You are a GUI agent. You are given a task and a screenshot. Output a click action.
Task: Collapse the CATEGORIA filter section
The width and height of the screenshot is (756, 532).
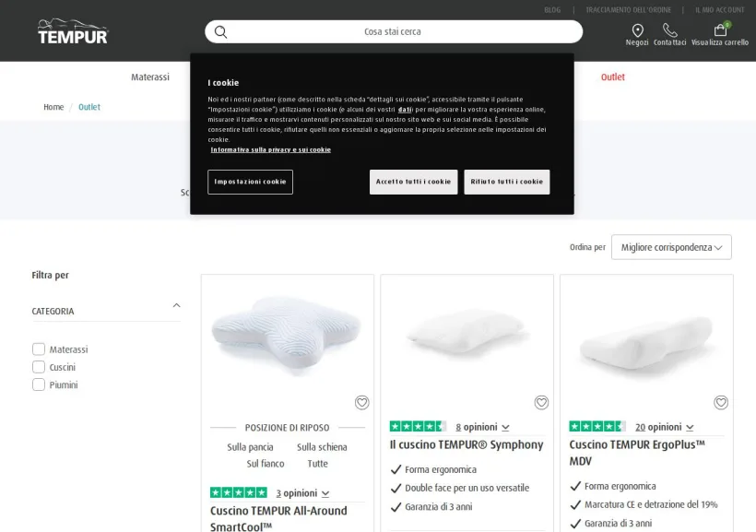click(176, 305)
